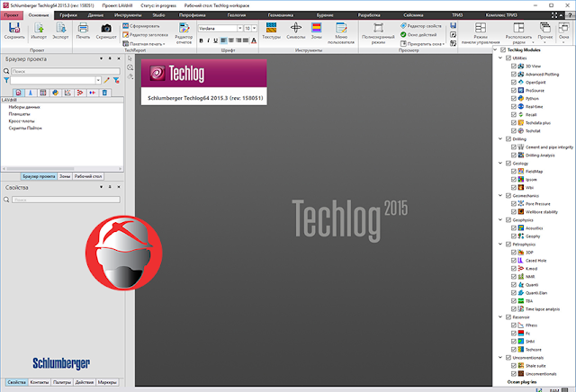Click the pencil edit-filter icon
This screenshot has width=576, height=392.
point(106,80)
